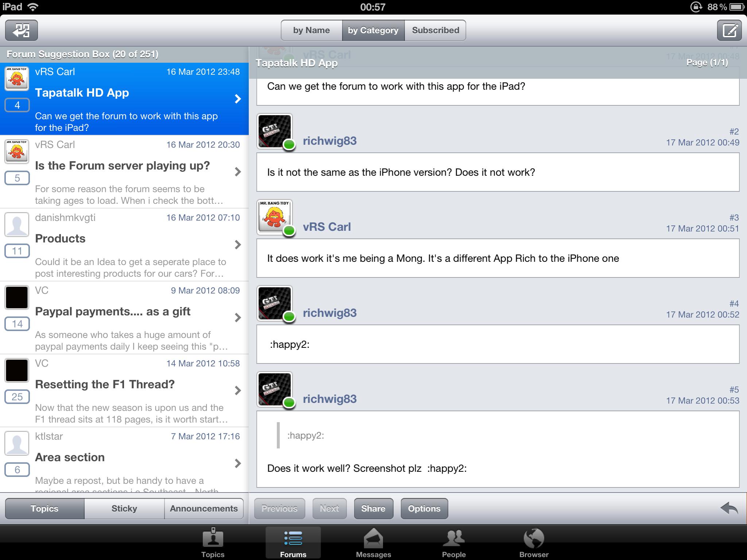Tap the Previous page button

click(x=279, y=509)
